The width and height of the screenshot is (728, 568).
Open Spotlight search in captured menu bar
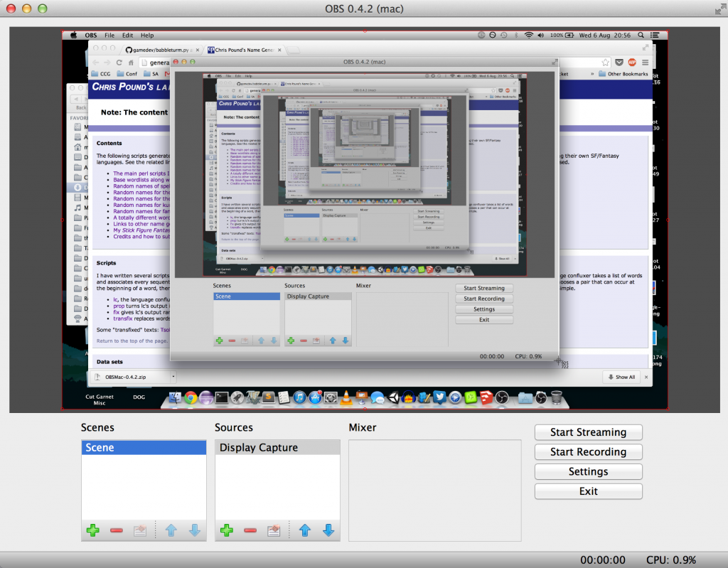pyautogui.click(x=641, y=35)
